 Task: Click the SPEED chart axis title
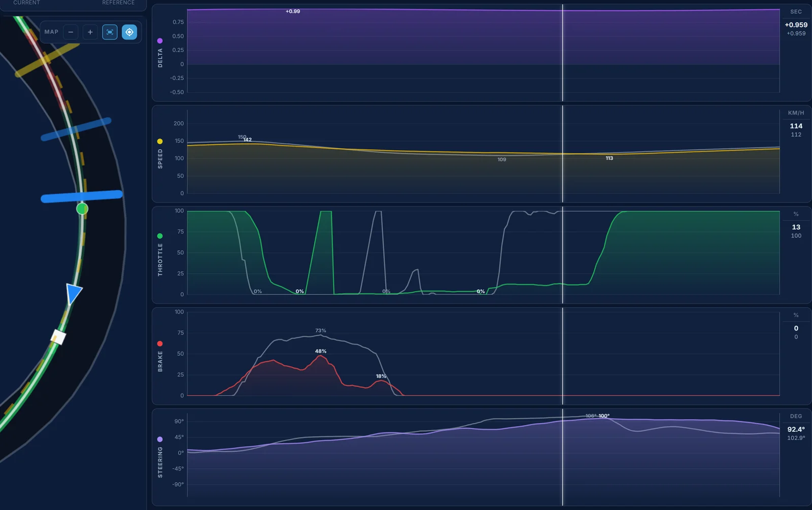[x=160, y=159]
